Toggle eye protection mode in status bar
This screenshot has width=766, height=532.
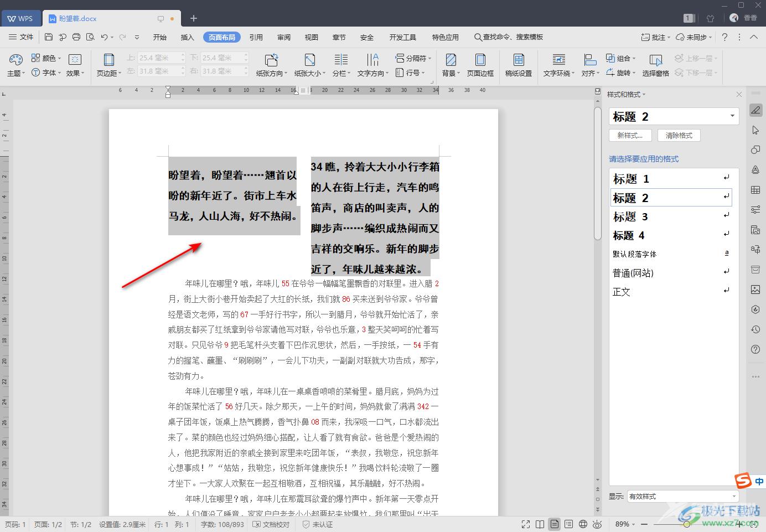[x=597, y=524]
